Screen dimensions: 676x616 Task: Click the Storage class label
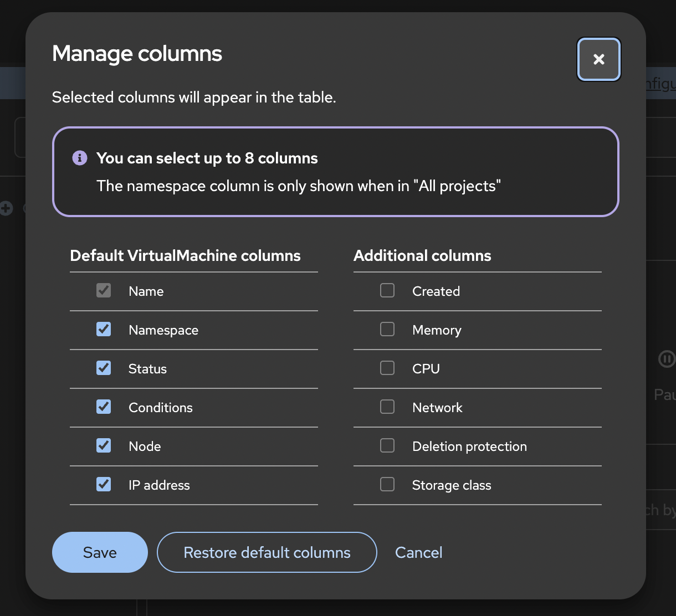click(452, 485)
